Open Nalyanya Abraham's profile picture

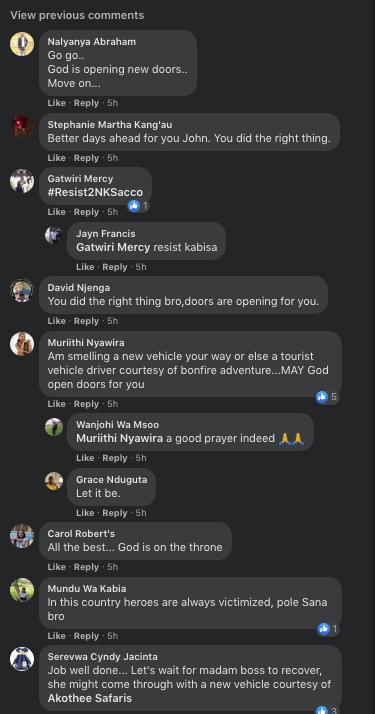click(x=22, y=44)
